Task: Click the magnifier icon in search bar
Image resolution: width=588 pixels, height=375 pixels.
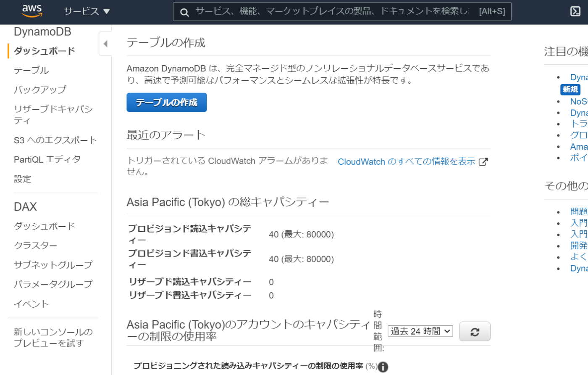Action: point(184,12)
